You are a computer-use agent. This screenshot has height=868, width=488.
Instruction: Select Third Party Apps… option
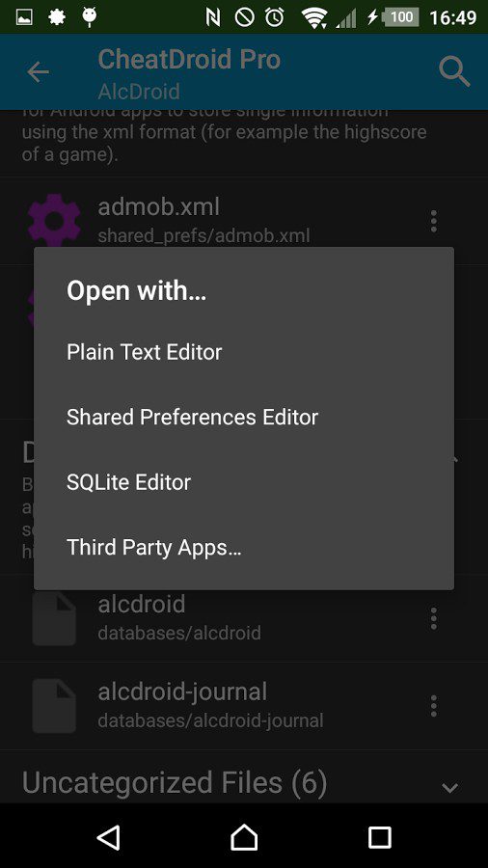pyautogui.click(x=153, y=548)
